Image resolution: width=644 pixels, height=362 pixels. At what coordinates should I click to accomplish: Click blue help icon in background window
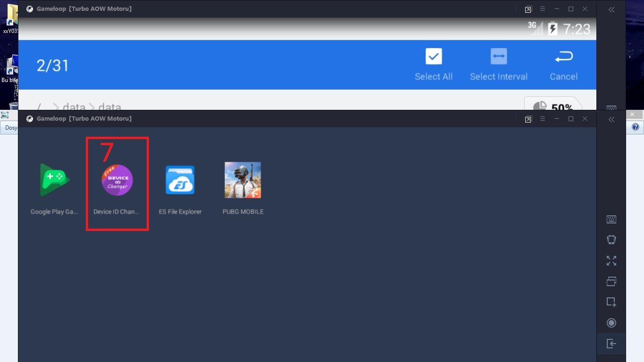click(x=636, y=127)
